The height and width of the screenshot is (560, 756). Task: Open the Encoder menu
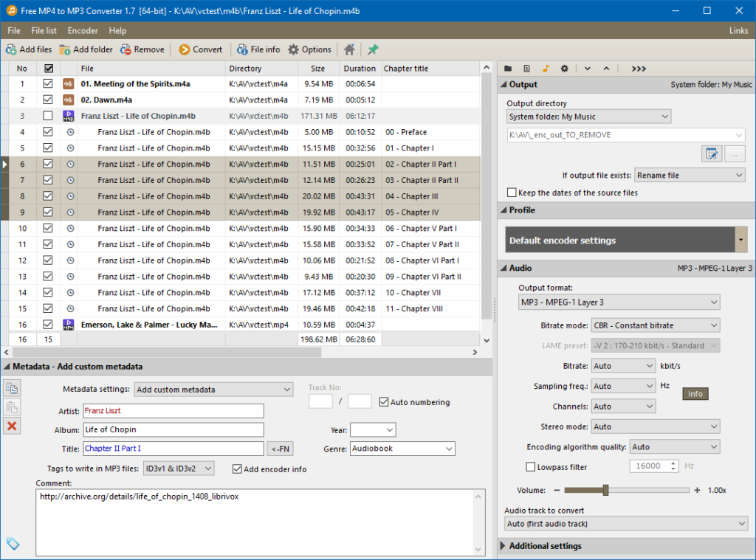point(83,30)
